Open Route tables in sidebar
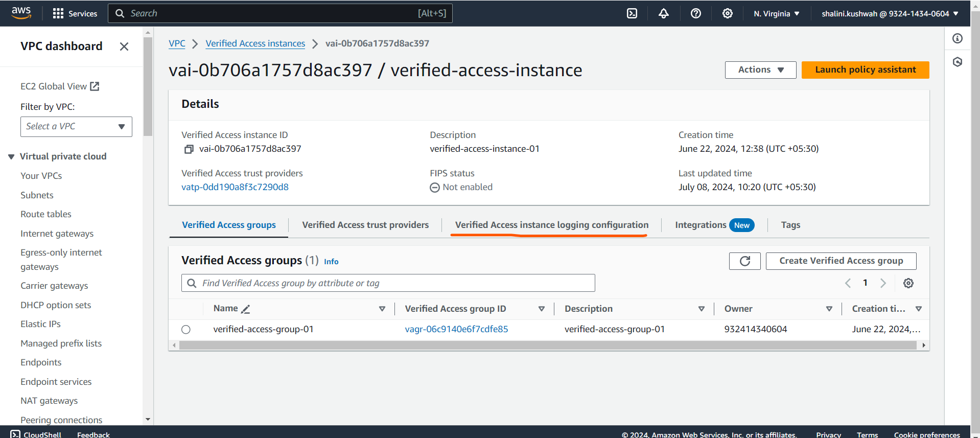 tap(46, 215)
